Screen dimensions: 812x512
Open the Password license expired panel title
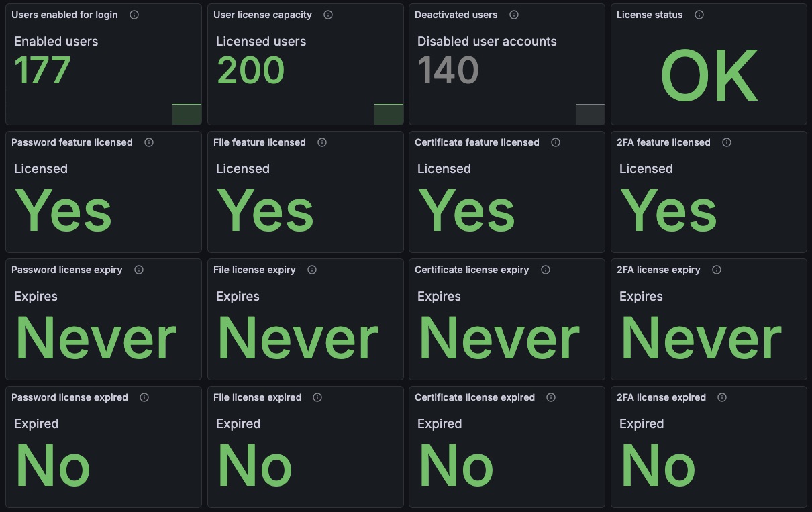[70, 397]
